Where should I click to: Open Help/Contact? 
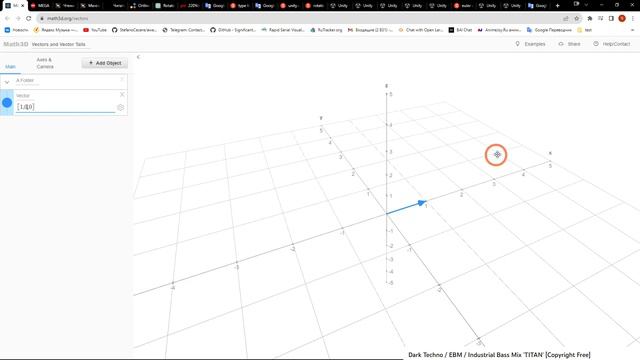click(x=612, y=44)
